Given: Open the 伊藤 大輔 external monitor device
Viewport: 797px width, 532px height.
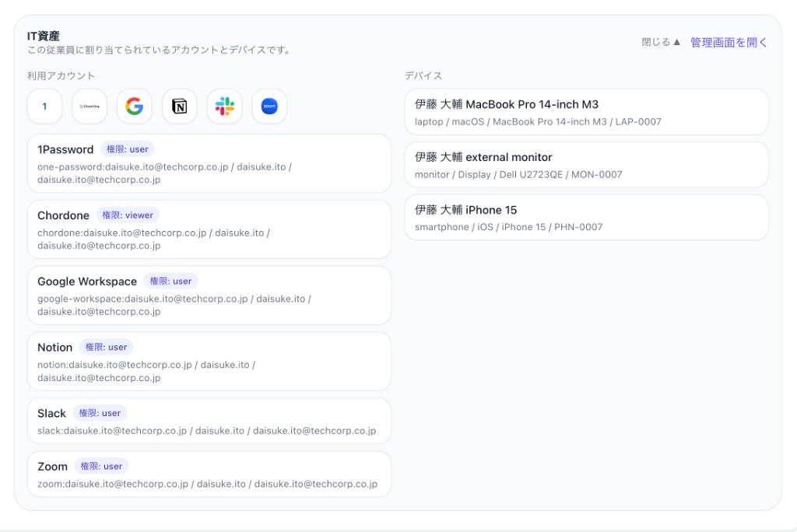Looking at the screenshot, I should tap(586, 165).
